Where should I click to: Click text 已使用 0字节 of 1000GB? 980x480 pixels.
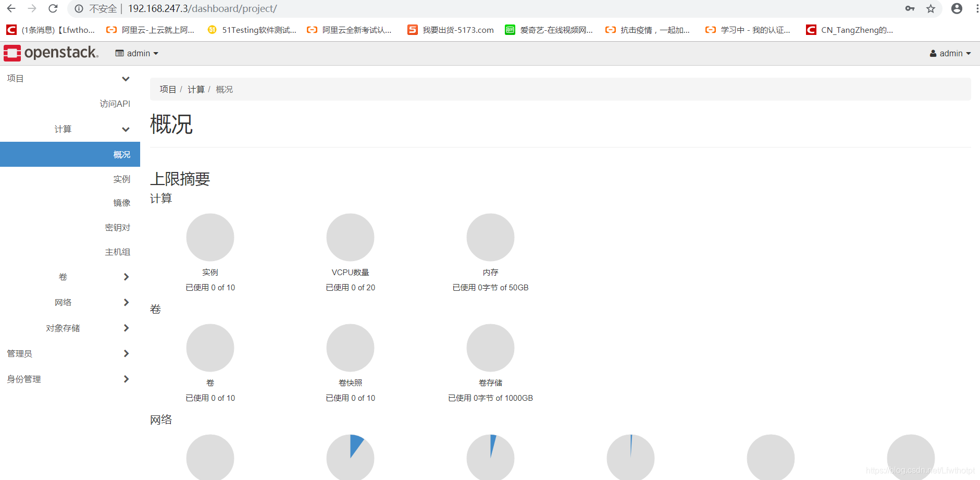coord(490,398)
